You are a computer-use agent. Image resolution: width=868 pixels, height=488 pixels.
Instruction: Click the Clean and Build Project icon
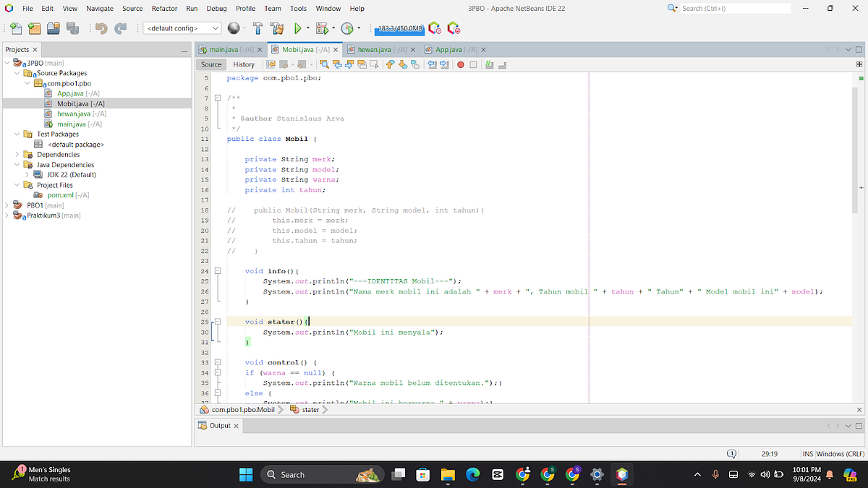[277, 30]
